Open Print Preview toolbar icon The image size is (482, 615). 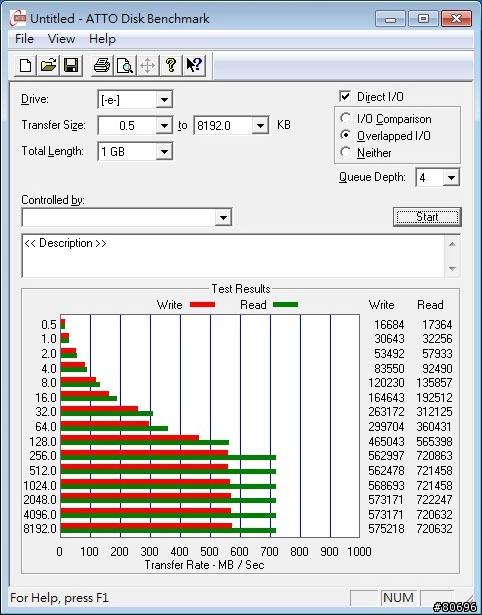[x=125, y=65]
